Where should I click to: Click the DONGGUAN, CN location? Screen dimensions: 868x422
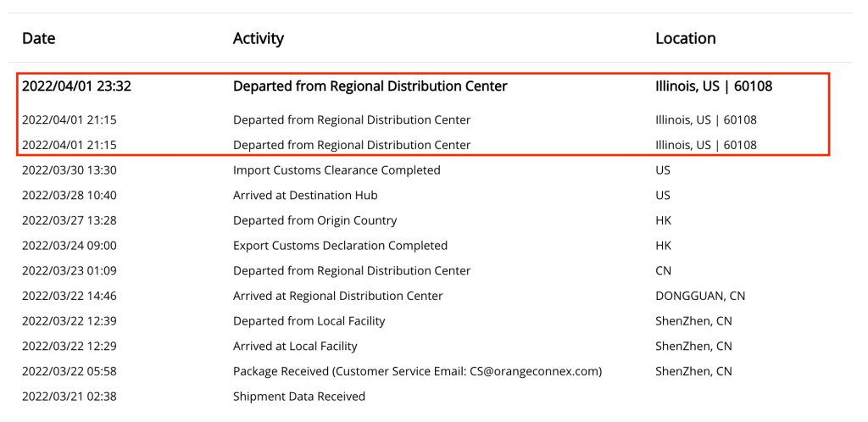700,296
